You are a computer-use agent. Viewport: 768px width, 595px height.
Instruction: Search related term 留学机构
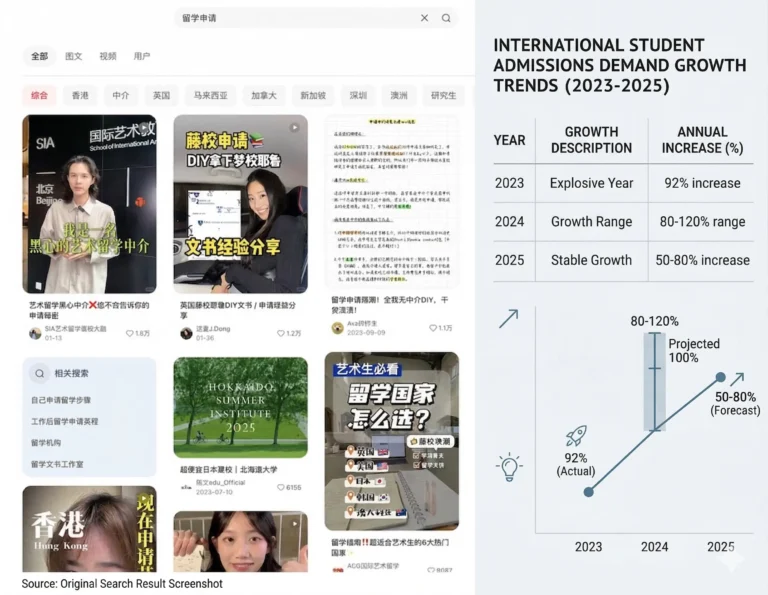46,443
